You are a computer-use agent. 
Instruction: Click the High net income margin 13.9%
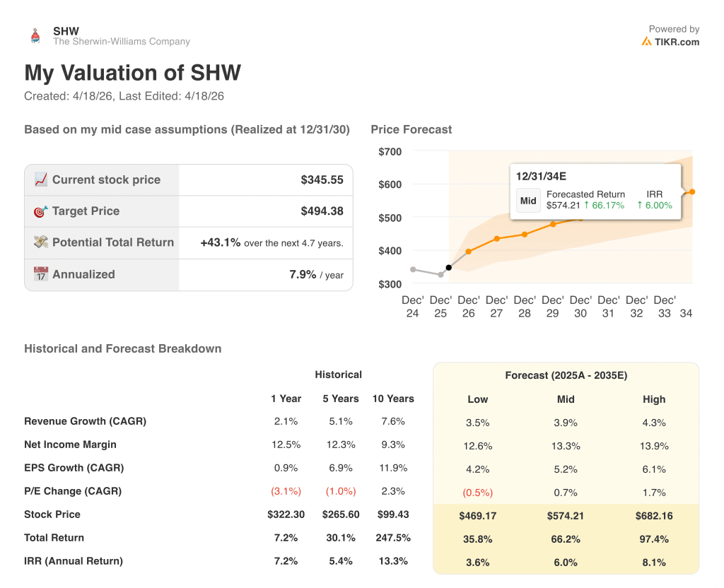(x=654, y=446)
